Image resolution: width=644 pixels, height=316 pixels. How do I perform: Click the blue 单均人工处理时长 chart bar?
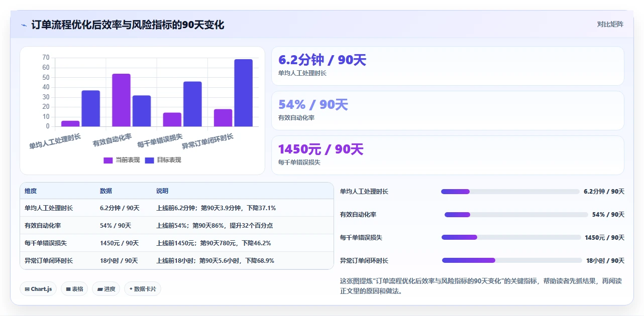coord(90,108)
